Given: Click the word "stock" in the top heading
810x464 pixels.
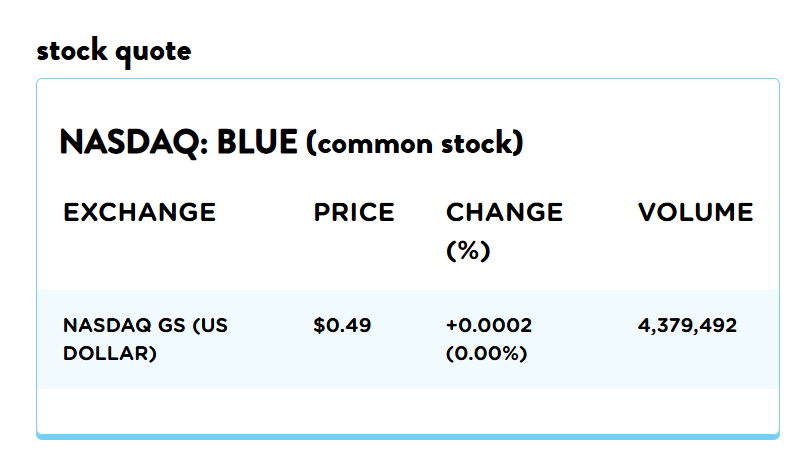Looking at the screenshot, I should (72, 51).
